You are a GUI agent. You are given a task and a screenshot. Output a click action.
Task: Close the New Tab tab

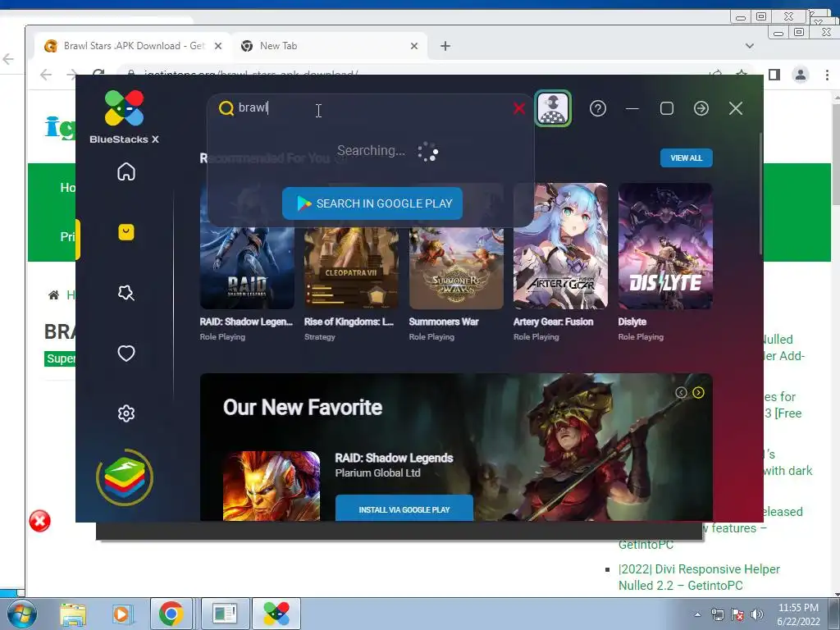pos(413,46)
